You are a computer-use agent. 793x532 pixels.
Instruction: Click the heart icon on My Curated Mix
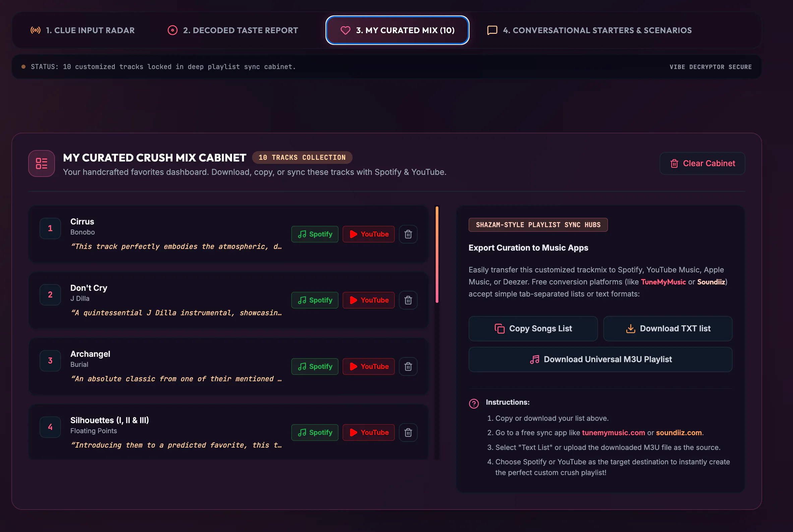click(345, 30)
